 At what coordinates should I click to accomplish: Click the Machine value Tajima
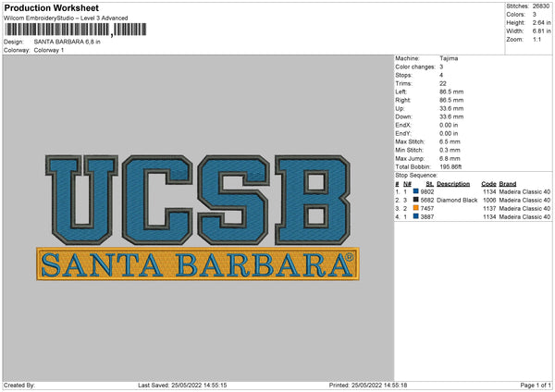449,58
